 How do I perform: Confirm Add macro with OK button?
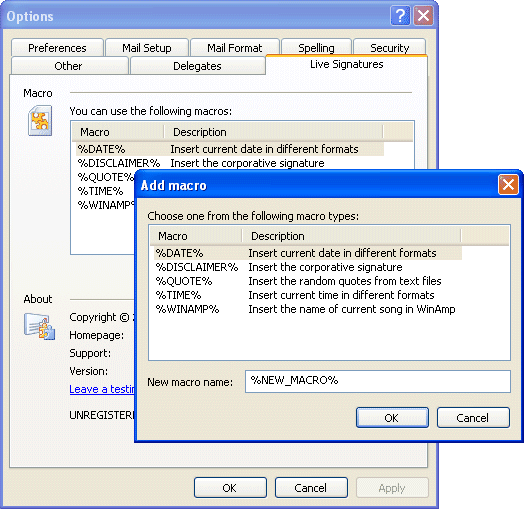(x=392, y=417)
